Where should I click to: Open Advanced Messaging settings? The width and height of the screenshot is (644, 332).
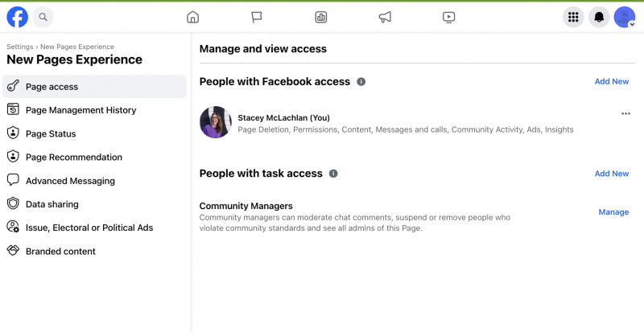pyautogui.click(x=94, y=181)
